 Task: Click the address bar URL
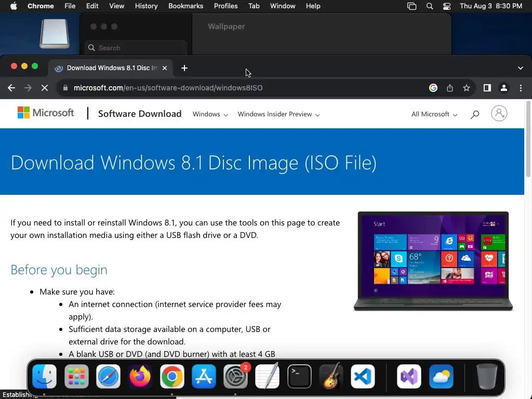[168, 88]
